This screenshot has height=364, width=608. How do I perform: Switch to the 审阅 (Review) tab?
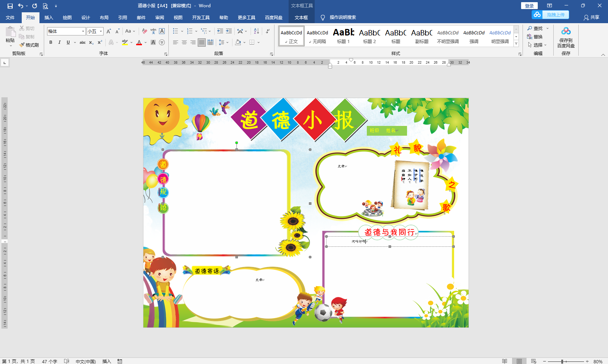pyautogui.click(x=160, y=17)
